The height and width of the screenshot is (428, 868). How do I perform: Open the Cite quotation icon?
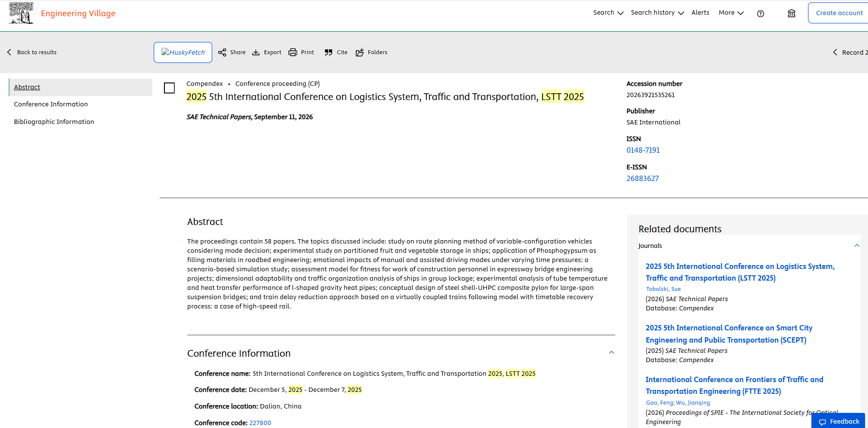point(328,52)
